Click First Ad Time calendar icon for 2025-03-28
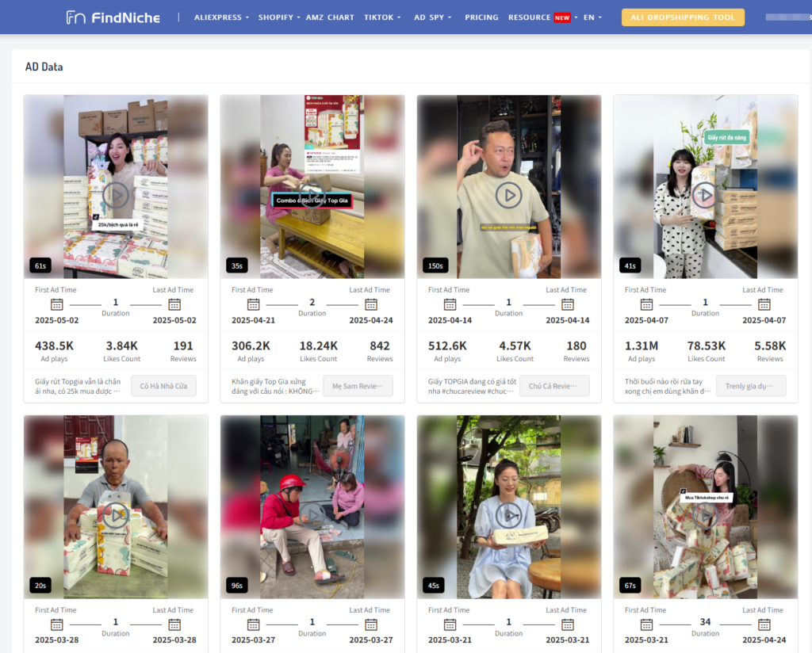Image resolution: width=812 pixels, height=653 pixels. (x=57, y=624)
